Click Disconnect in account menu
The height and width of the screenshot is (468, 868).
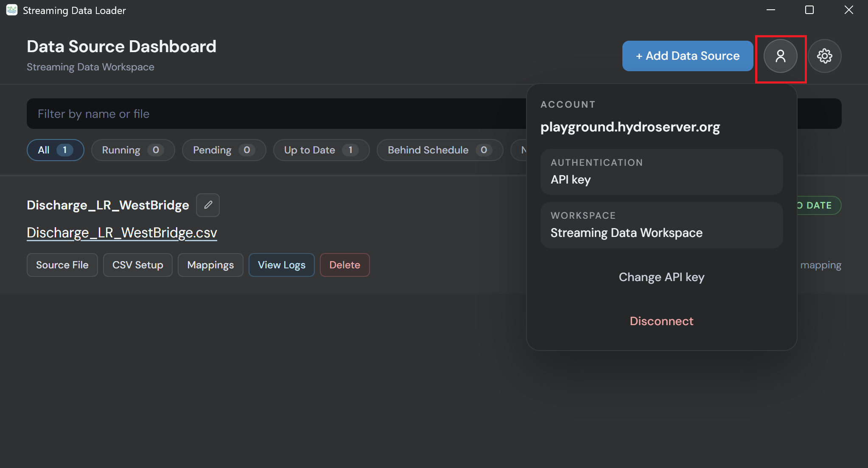pos(661,321)
